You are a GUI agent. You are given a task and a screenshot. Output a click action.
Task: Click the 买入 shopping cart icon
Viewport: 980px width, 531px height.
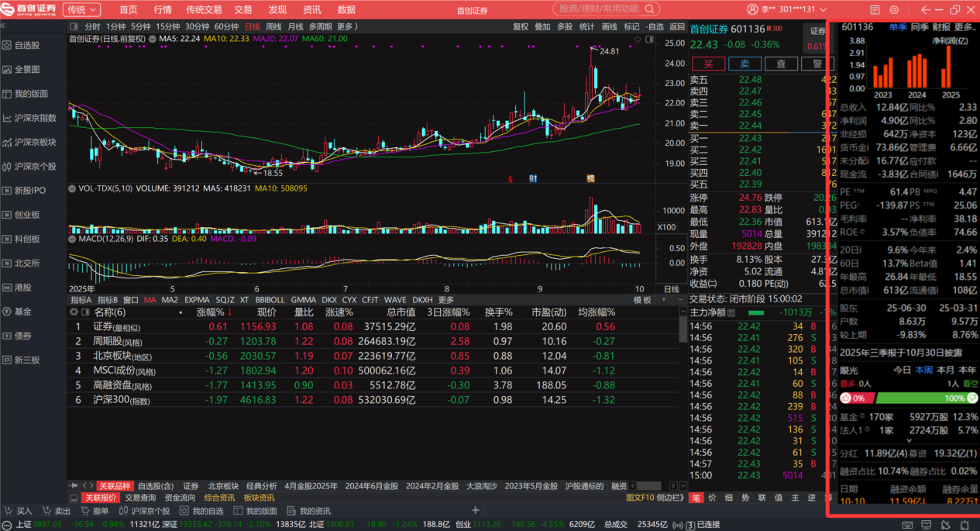9,511
